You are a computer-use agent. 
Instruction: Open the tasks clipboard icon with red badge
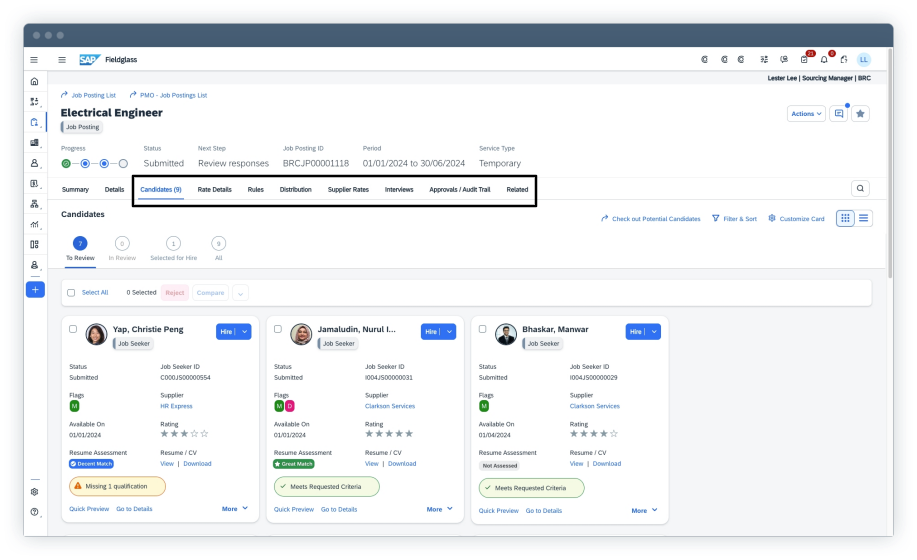804,60
